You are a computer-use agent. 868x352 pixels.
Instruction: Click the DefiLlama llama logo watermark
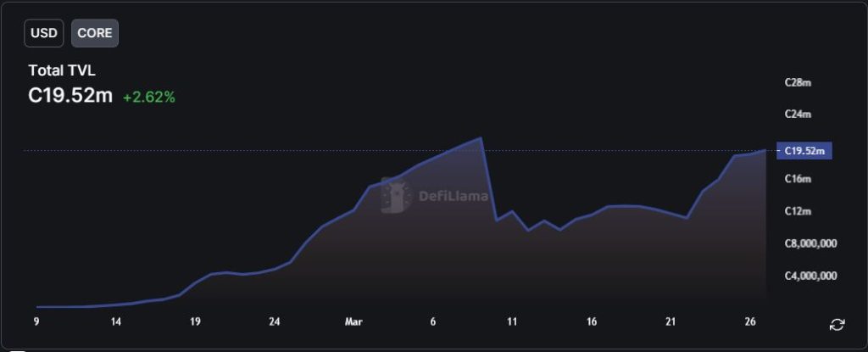tap(396, 196)
